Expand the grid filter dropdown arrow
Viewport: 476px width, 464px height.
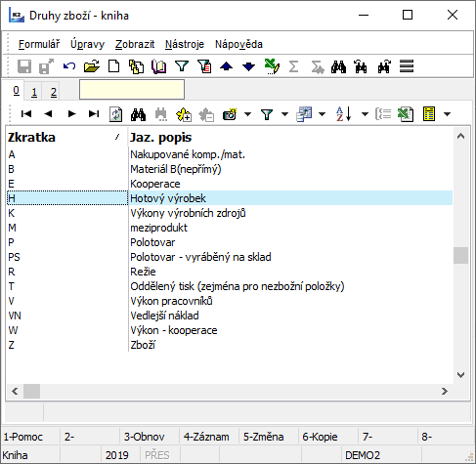pyautogui.click(x=284, y=114)
